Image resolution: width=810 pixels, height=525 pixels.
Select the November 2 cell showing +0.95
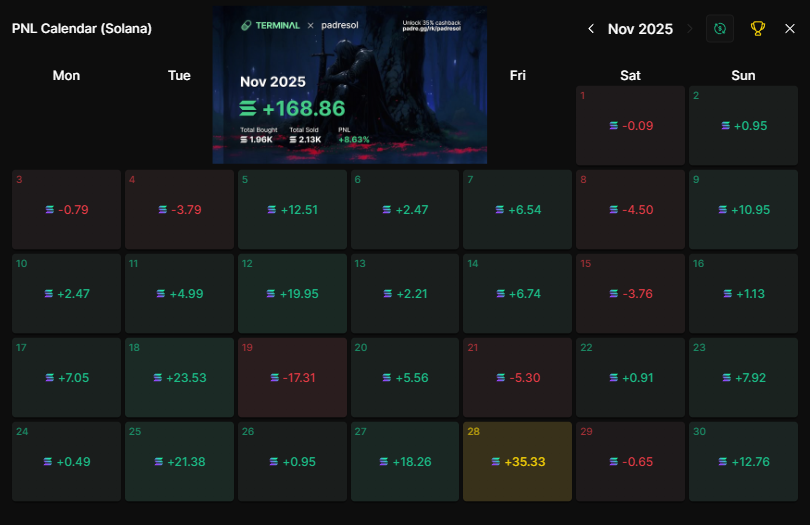tap(743, 126)
